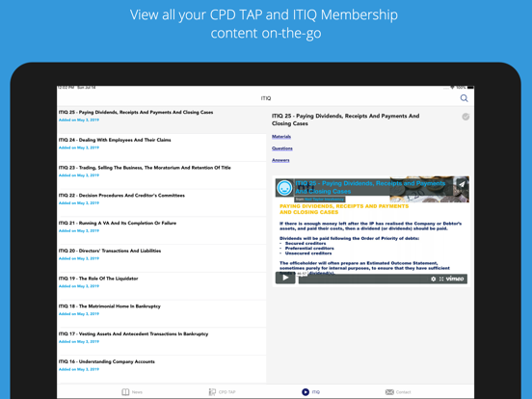Select ITIQ 16 - Understanding Company Accounts
Image resolution: width=532 pixels, height=399 pixels.
click(162, 369)
